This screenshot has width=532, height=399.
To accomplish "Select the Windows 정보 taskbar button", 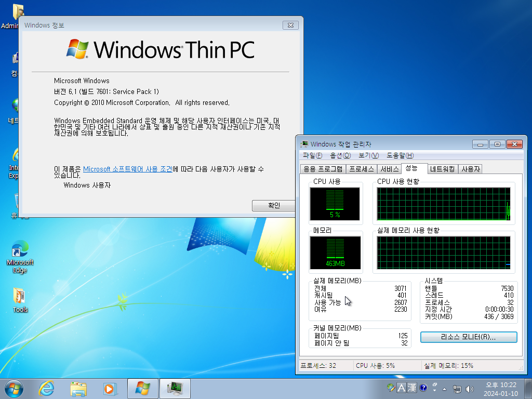I will coord(142,389).
